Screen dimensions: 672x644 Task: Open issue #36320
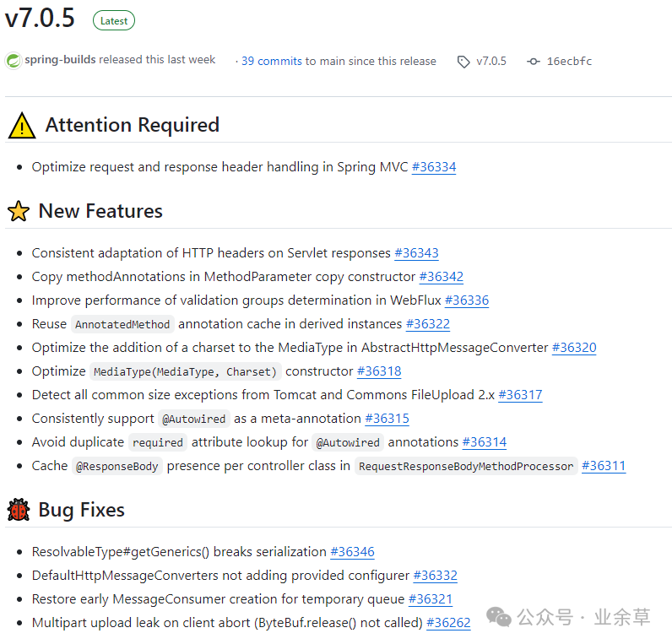click(x=574, y=347)
